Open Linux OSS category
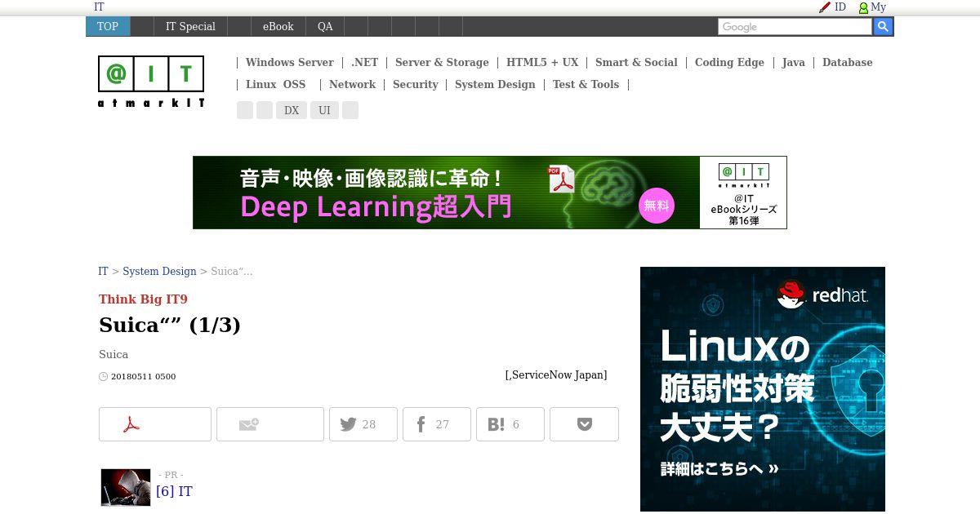Image resolution: width=980 pixels, height=514 pixels. 275,85
